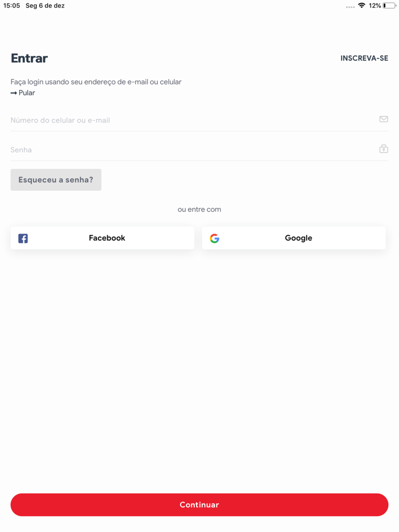Skip login with the Pular link

coord(27,93)
